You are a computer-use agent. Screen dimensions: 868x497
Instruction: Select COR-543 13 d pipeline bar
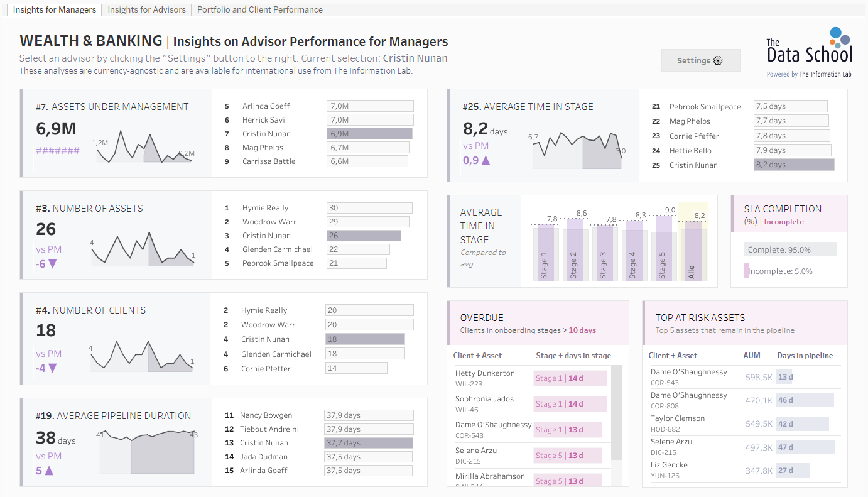pyautogui.click(x=784, y=377)
